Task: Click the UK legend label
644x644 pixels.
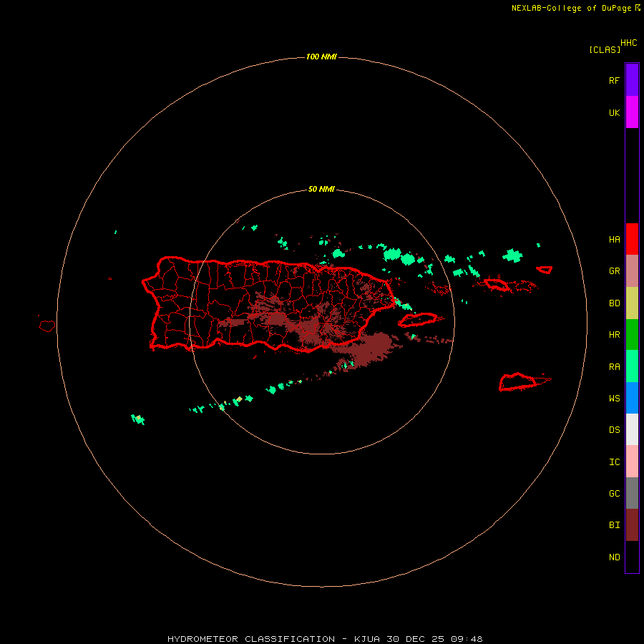Action: click(614, 112)
